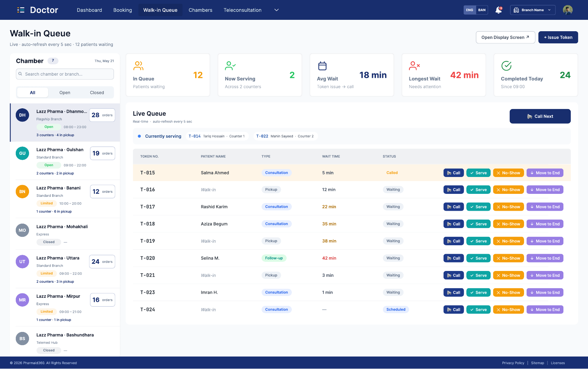The height and width of the screenshot is (369, 588).
Task: Select the Walk-in Queue nav item
Action: coord(160,10)
